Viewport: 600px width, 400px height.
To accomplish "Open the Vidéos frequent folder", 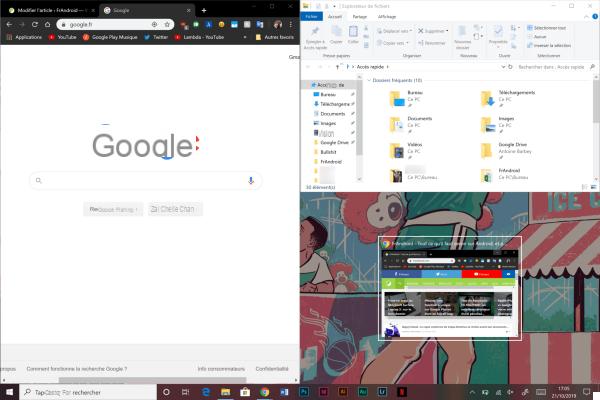I will click(x=406, y=150).
